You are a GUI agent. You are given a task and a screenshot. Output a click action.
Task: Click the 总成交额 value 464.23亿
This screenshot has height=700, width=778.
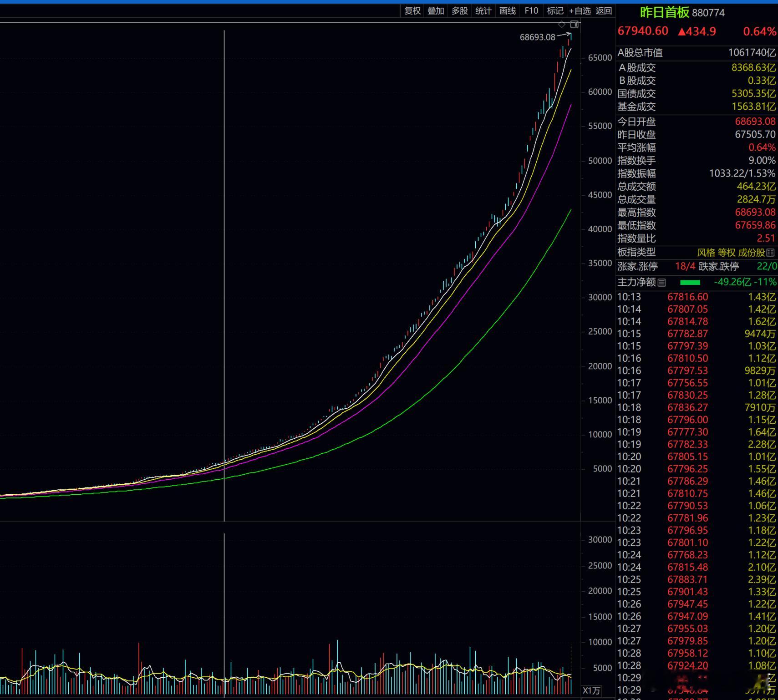[756, 187]
